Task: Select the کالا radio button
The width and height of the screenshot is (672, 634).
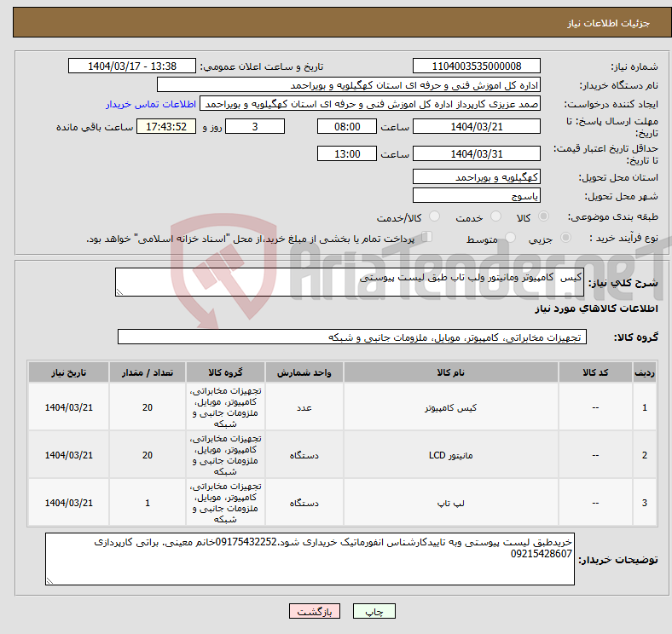Action: (543, 216)
